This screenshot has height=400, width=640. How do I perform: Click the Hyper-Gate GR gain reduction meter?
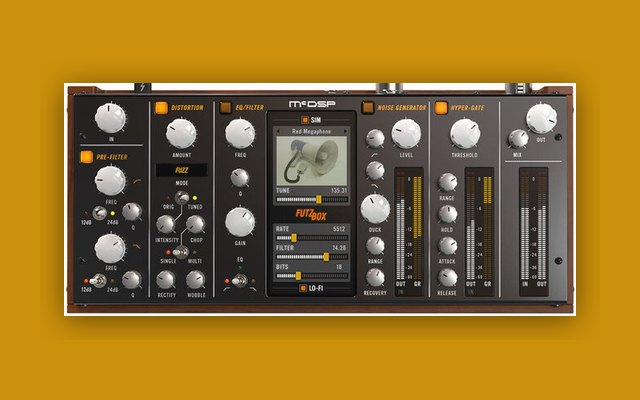pos(488,228)
